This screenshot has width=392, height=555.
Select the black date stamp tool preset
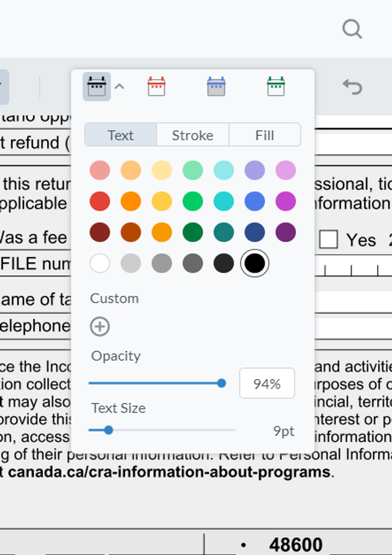click(97, 86)
